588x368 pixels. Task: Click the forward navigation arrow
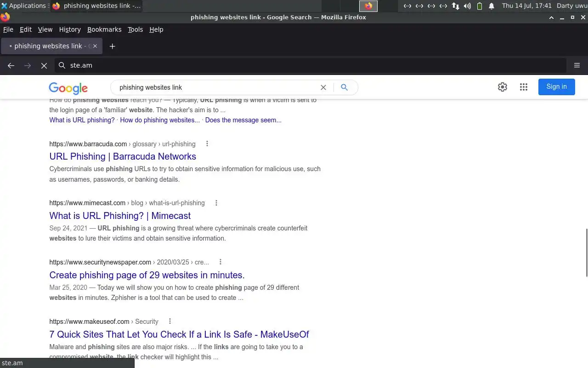coord(28,66)
